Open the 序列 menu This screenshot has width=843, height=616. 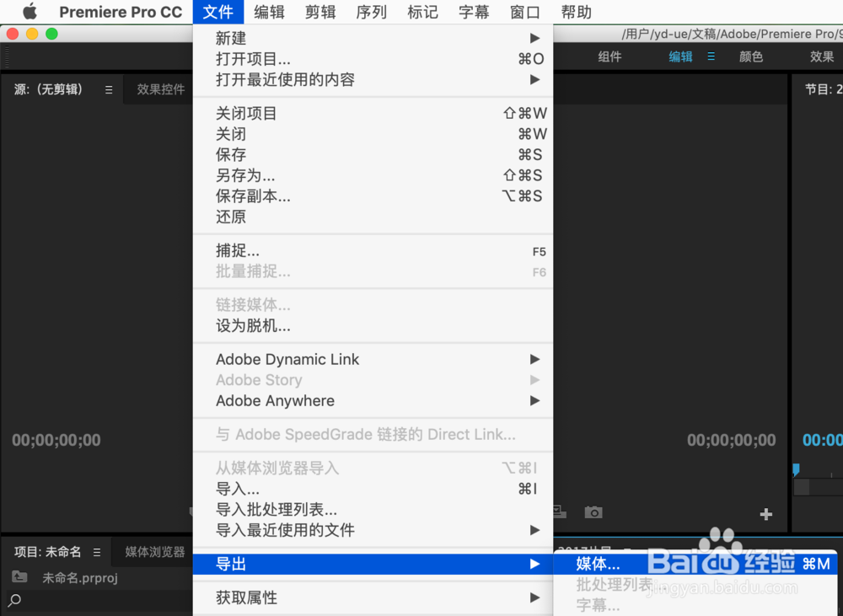[x=371, y=12]
